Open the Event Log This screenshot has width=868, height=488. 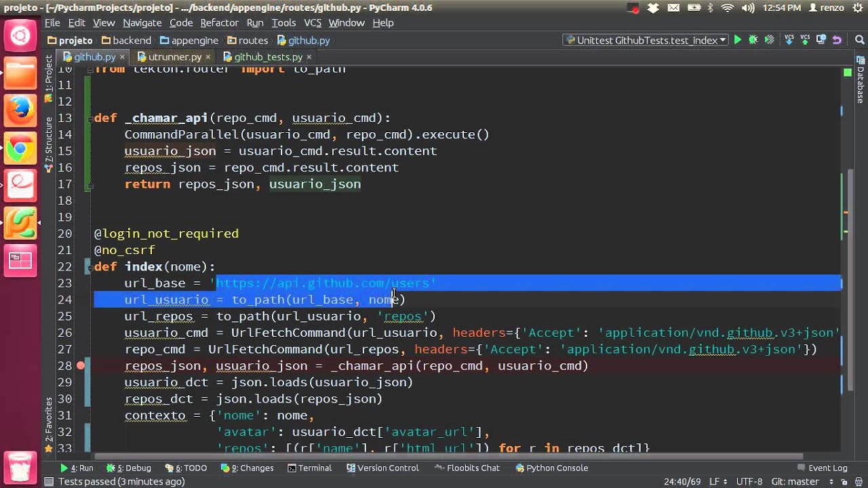[x=822, y=468]
